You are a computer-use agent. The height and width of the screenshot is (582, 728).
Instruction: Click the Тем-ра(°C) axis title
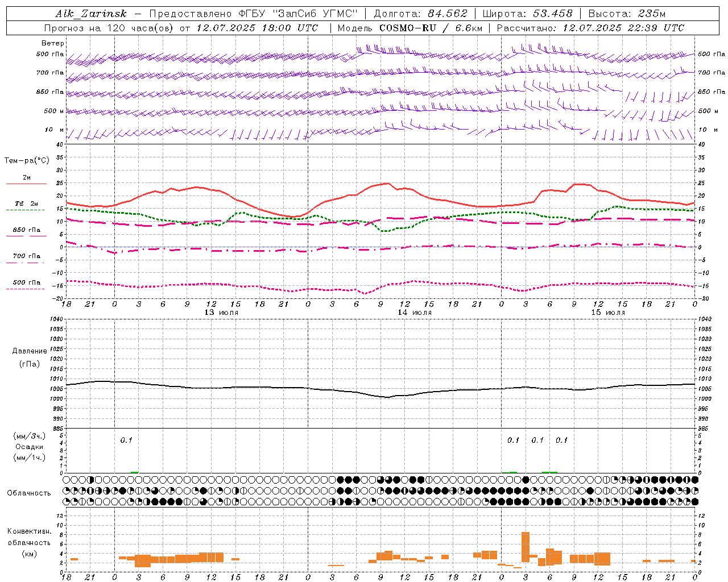pos(27,161)
